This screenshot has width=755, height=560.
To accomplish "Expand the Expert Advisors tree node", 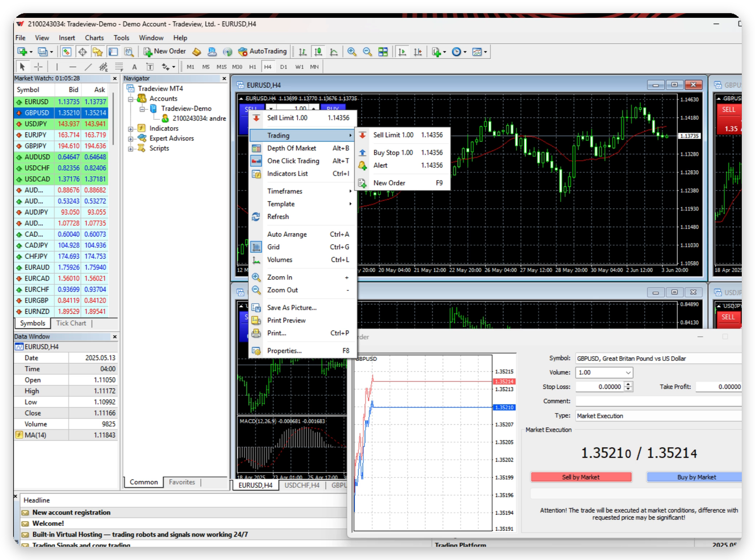I will 130,139.
